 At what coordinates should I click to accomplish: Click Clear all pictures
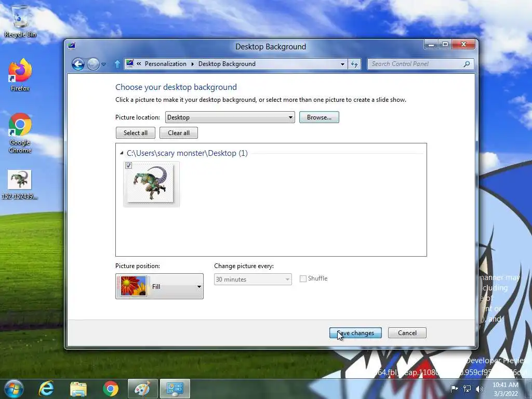179,133
